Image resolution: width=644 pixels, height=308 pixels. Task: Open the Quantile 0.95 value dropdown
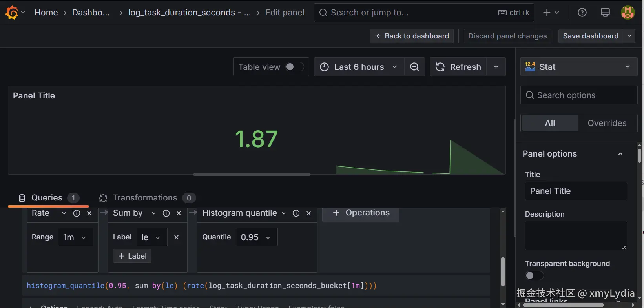256,237
